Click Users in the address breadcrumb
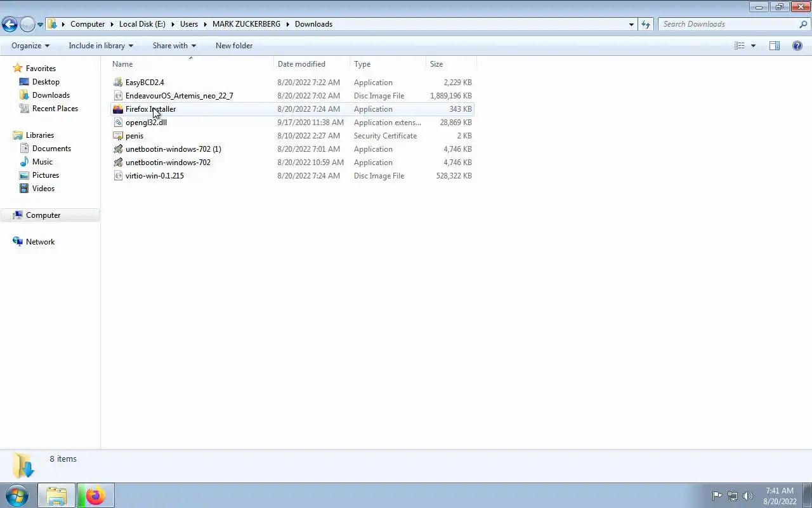Viewport: 812px width, 508px height. click(189, 24)
